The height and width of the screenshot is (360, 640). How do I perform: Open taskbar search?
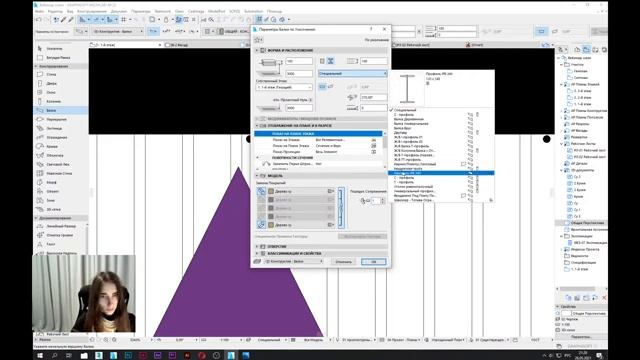54,355
